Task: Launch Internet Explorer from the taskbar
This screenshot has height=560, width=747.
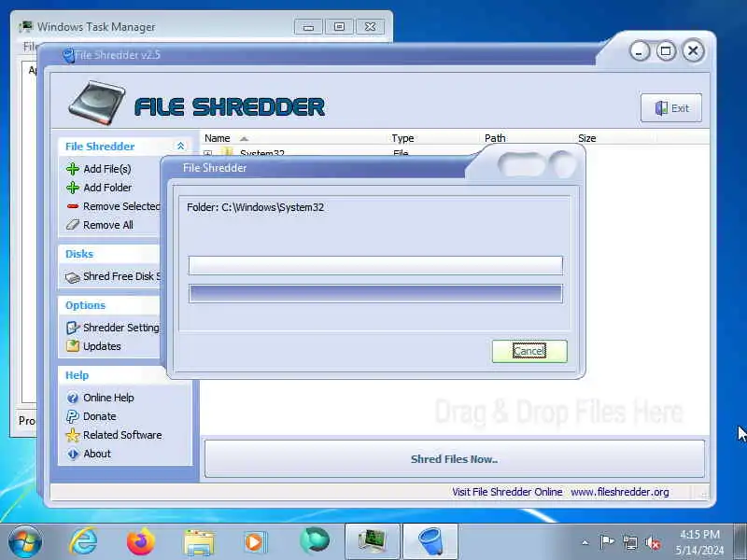Action: click(x=84, y=541)
